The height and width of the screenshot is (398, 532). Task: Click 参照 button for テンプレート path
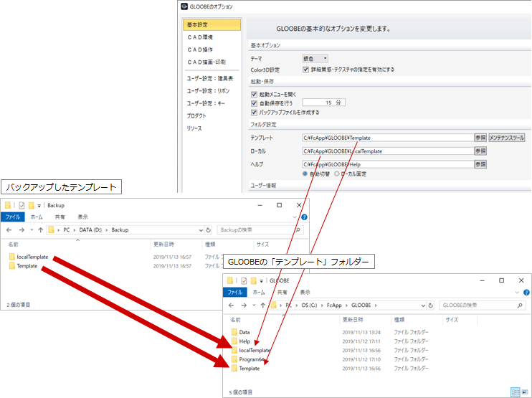click(480, 138)
